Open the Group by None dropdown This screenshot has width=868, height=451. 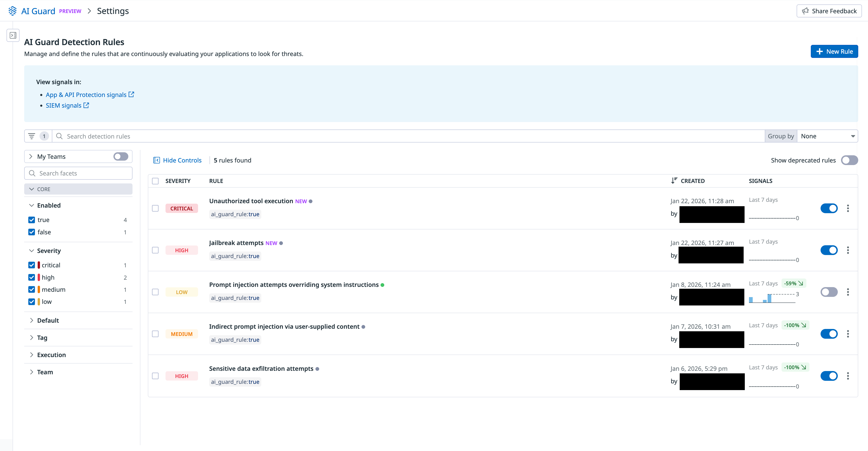click(827, 136)
